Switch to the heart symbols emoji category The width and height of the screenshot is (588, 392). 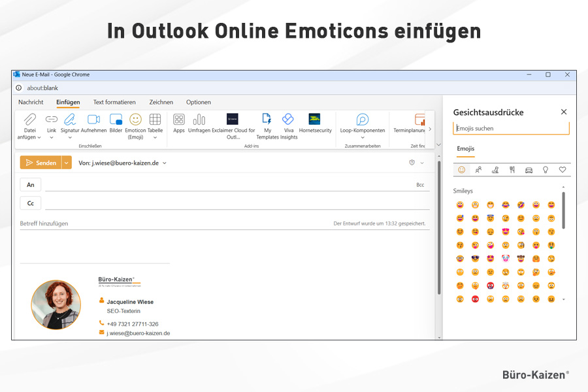coord(563,170)
